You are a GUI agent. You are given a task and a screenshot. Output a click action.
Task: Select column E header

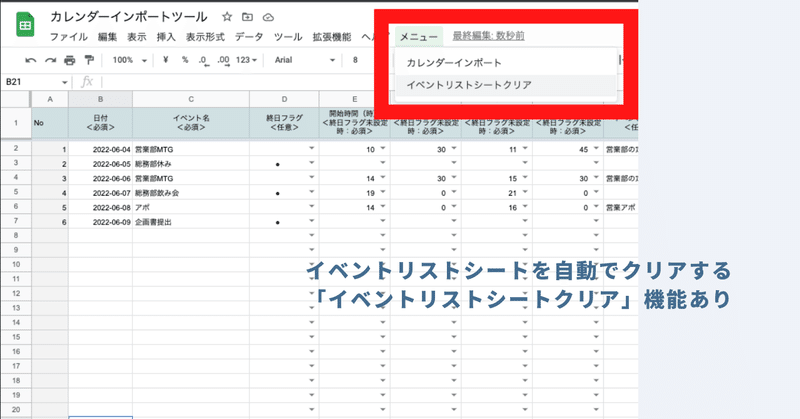click(355, 99)
